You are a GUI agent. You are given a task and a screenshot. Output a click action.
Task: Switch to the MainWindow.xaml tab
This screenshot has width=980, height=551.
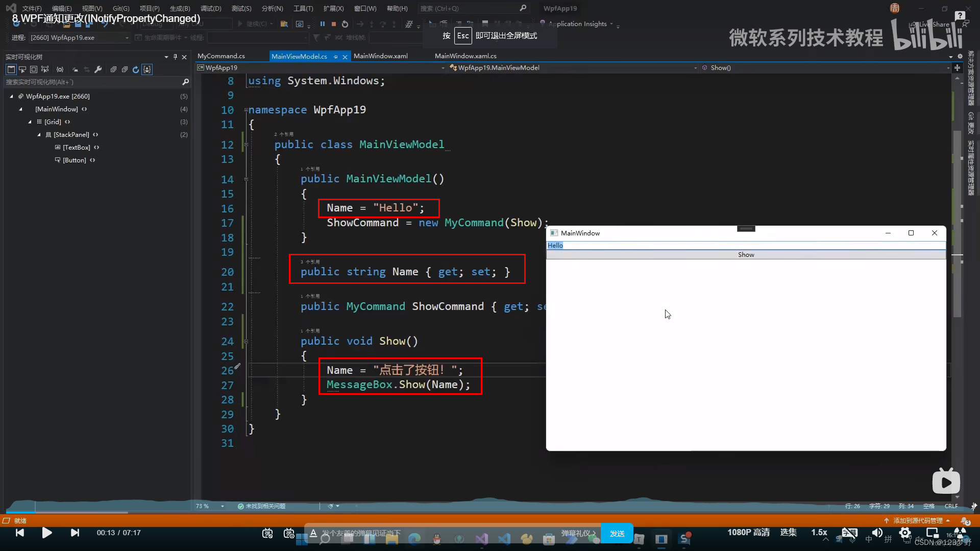click(x=381, y=56)
